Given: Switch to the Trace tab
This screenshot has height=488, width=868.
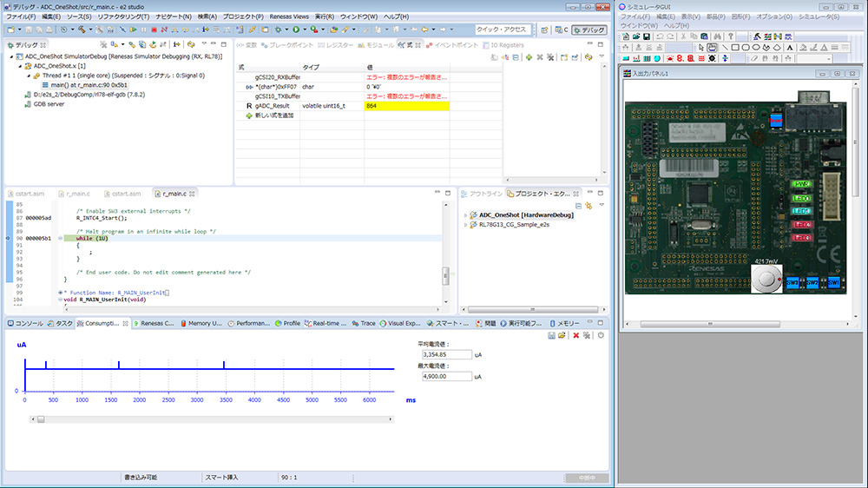Looking at the screenshot, I should click(364, 324).
